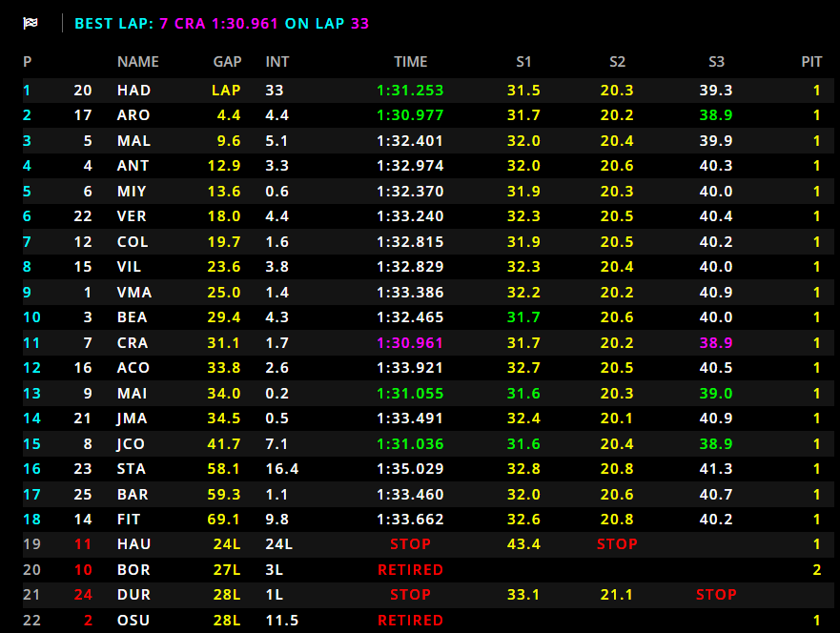The width and height of the screenshot is (840, 633).
Task: Click the NAME column header
Action: point(137,62)
